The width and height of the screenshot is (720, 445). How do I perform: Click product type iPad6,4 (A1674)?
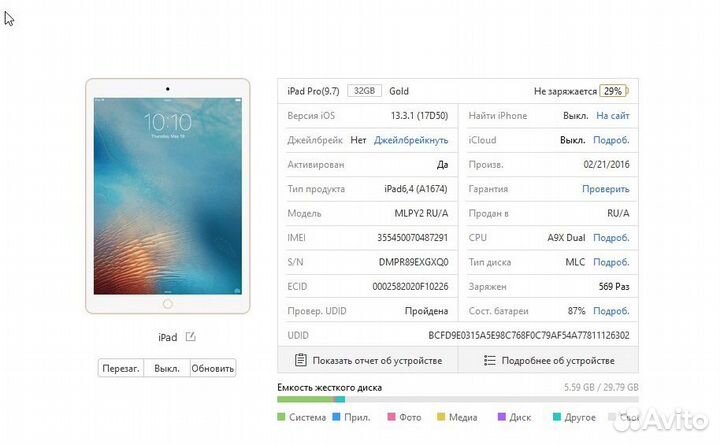(416, 189)
